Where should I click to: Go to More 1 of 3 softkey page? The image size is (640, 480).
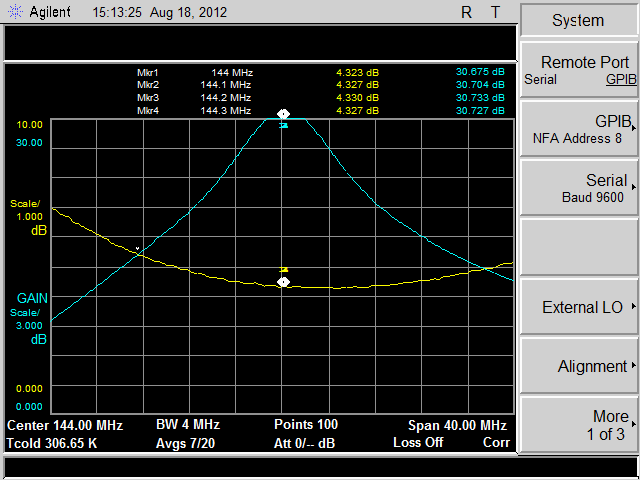tap(579, 425)
